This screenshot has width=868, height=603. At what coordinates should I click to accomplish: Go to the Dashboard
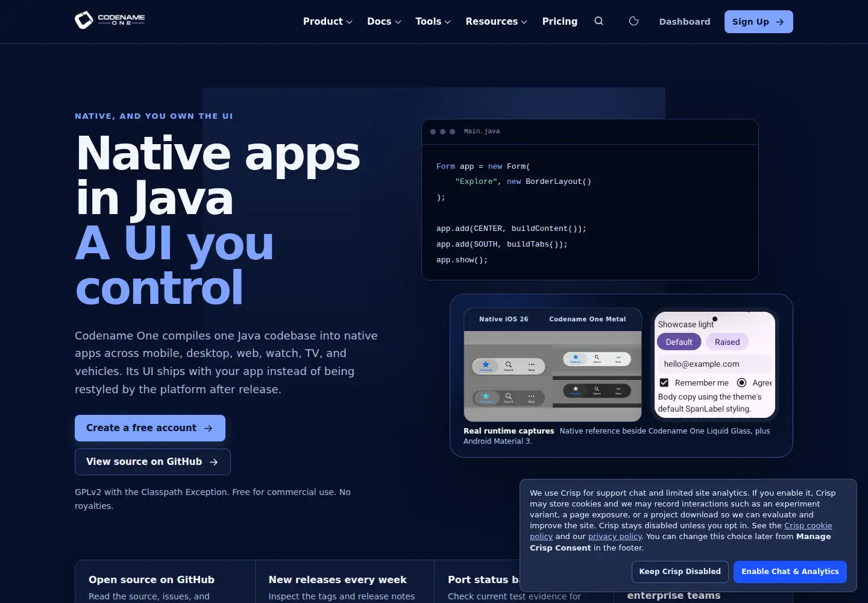click(684, 22)
